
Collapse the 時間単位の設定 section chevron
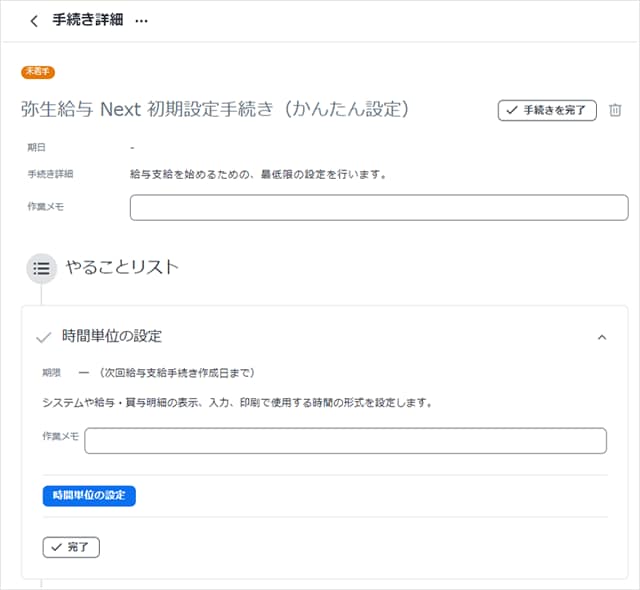[x=602, y=337]
